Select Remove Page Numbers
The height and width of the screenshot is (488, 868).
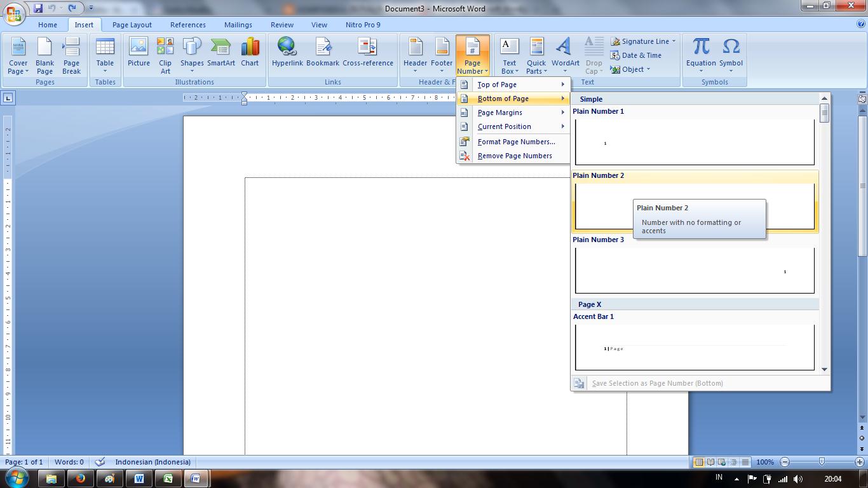tap(513, 156)
